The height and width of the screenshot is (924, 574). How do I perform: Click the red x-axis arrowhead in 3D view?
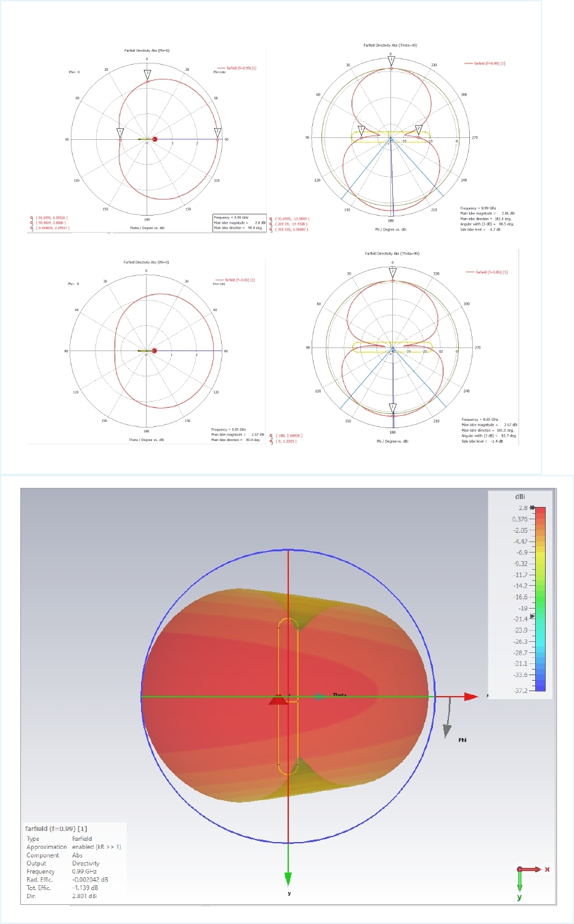[471, 696]
